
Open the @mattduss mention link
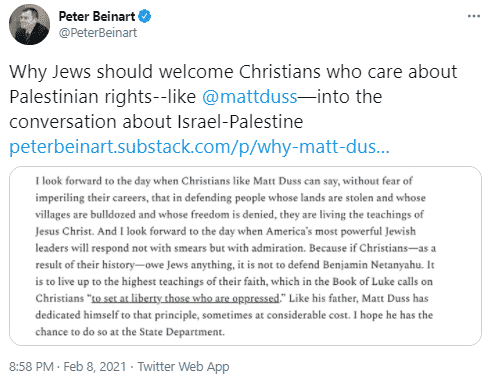tap(250, 97)
